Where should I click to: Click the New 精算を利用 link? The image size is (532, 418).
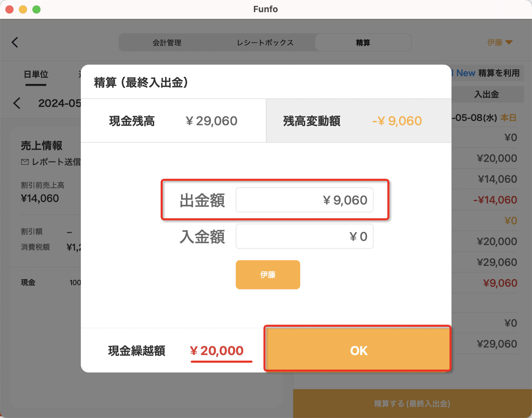point(488,73)
